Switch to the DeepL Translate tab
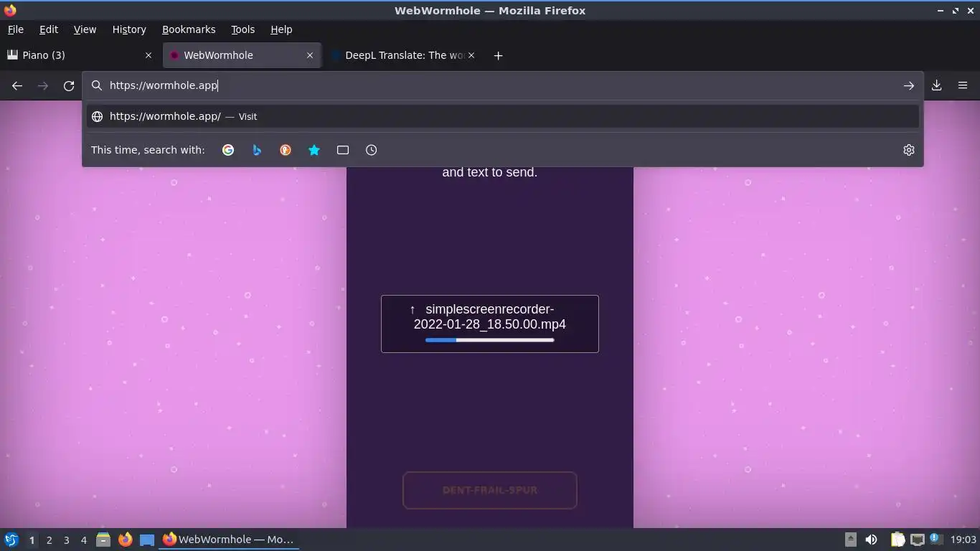 point(403,55)
